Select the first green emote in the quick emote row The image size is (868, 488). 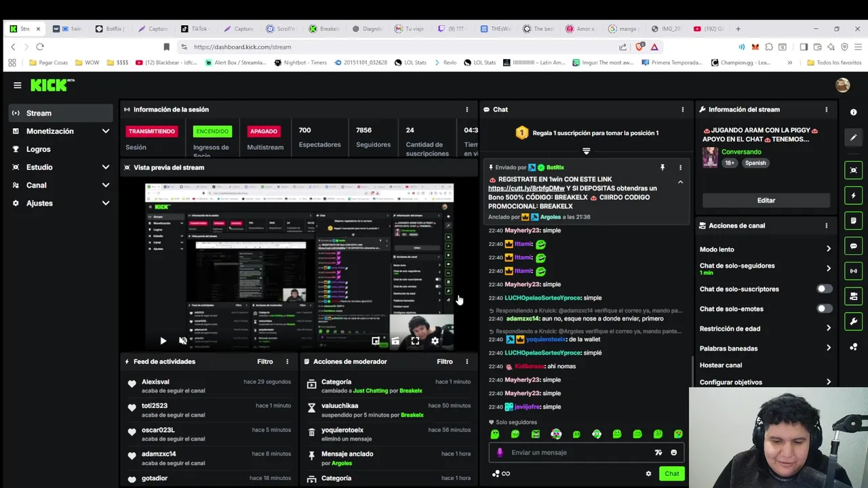[495, 434]
